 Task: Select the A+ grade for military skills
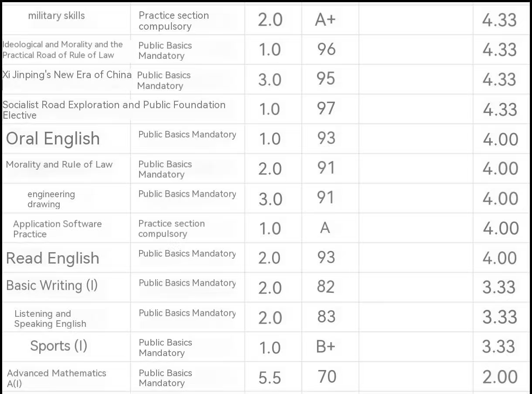tap(325, 20)
